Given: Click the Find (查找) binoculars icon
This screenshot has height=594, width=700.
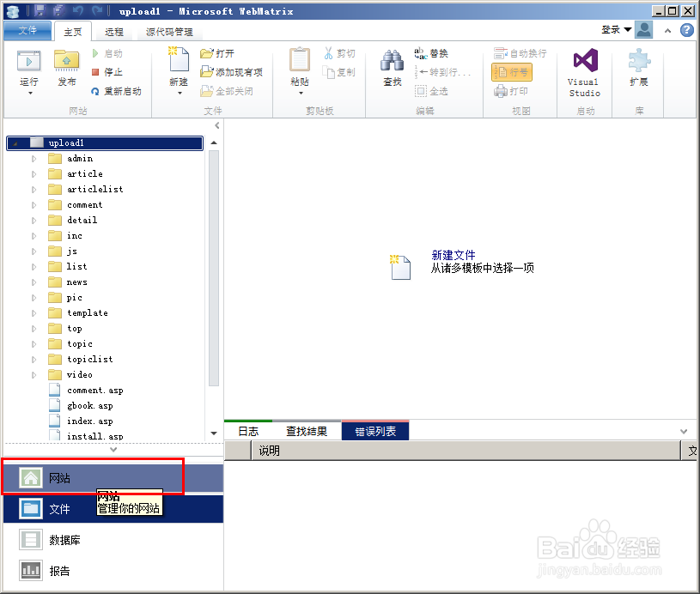Looking at the screenshot, I should click(x=392, y=60).
